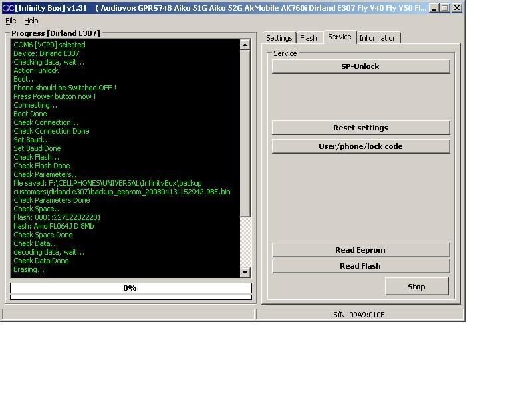Click 'Press Power button now !' line
The height and width of the screenshot is (399, 532).
[55, 96]
